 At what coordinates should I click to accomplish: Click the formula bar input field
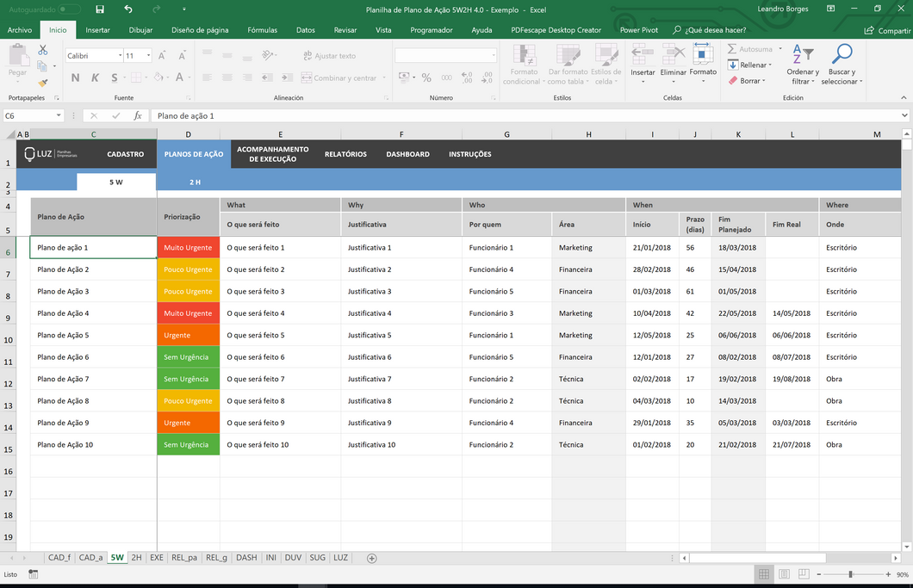[525, 116]
